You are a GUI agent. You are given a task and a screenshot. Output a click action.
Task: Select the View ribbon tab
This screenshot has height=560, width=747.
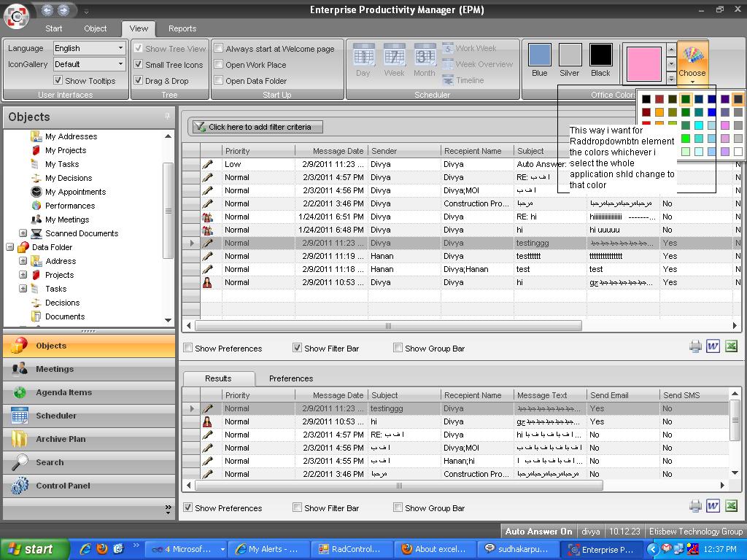[x=139, y=28]
